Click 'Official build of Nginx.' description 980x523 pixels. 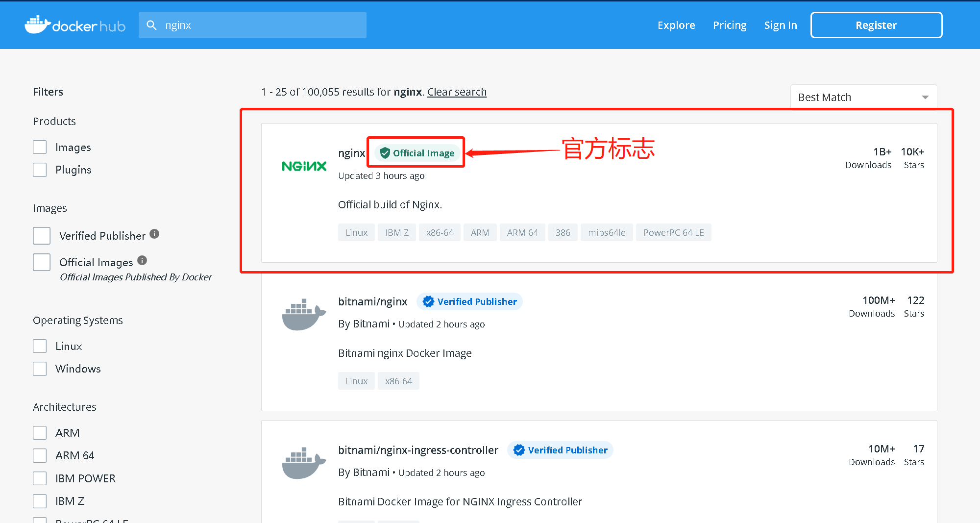(x=390, y=204)
